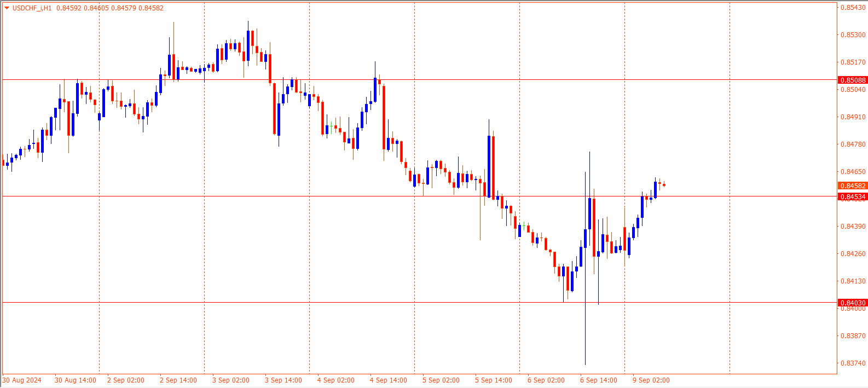Click the 30 Aug 14:00 time label
Image resolution: width=868 pixels, height=388 pixels.
[76, 380]
